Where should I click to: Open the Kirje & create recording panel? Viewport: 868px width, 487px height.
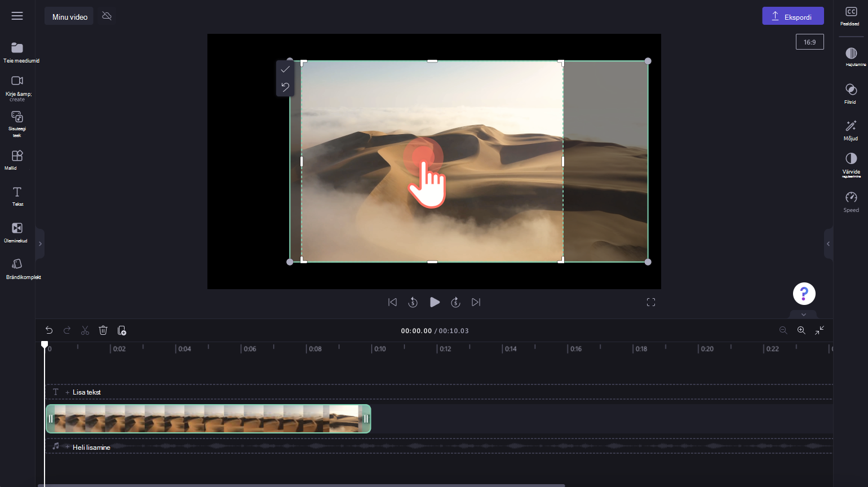[17, 88]
